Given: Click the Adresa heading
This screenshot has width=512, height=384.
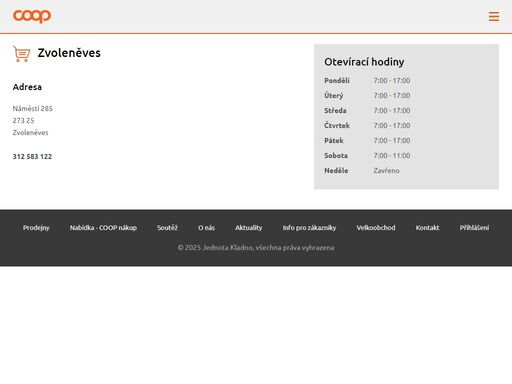Looking at the screenshot, I should click(27, 87).
